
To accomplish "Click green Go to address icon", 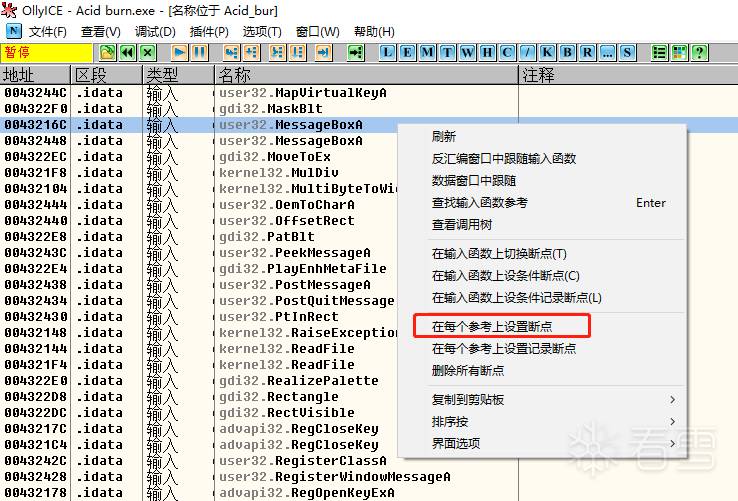I will [x=356, y=52].
